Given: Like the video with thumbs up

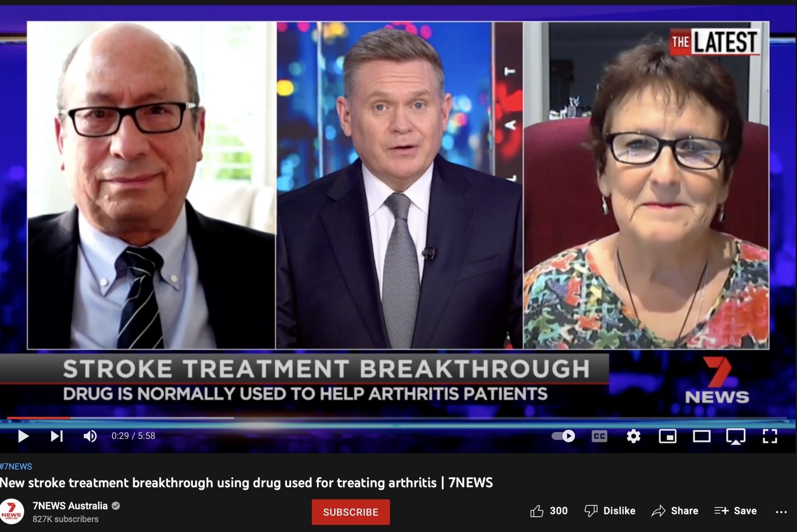Looking at the screenshot, I should 549,511.
